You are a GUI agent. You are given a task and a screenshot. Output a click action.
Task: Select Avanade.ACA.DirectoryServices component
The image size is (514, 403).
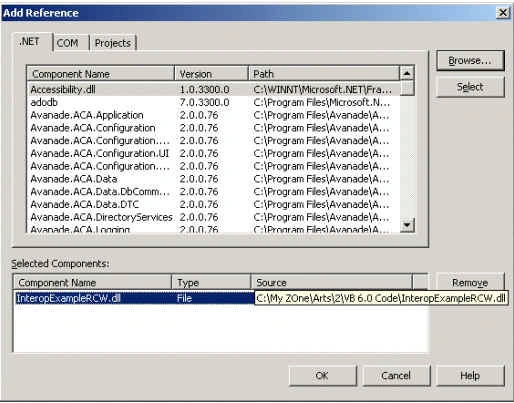(x=213, y=217)
